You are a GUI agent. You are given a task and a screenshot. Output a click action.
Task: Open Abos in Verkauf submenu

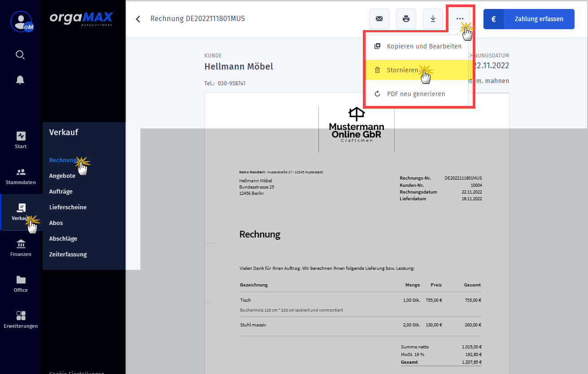[56, 223]
